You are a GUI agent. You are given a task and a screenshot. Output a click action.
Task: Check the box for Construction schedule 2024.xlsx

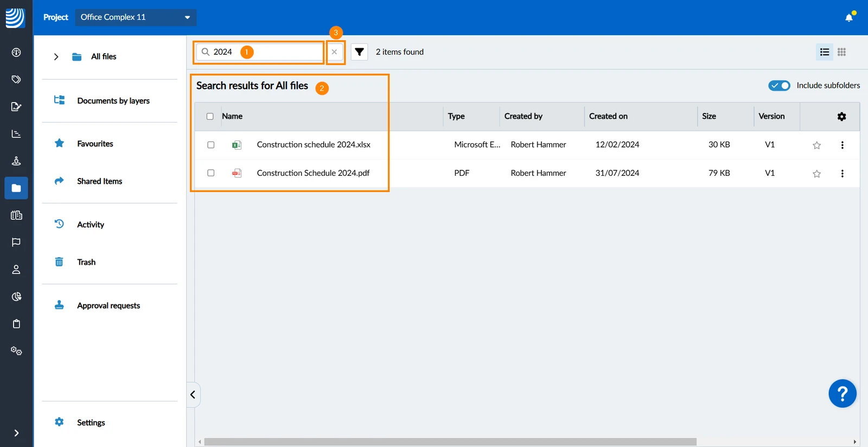211,145
